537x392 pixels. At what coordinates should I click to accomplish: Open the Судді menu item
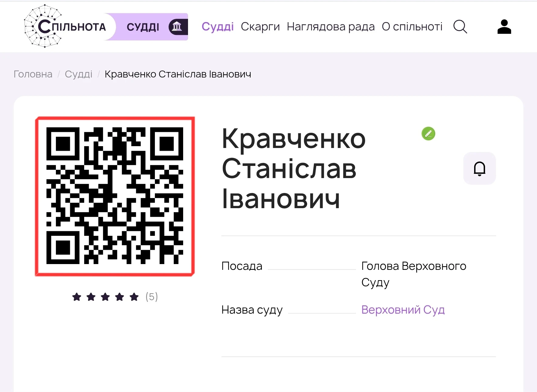click(x=217, y=27)
